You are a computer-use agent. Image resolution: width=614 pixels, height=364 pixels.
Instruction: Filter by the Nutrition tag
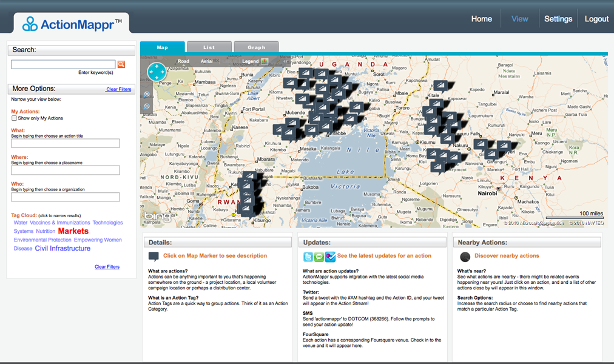click(x=46, y=231)
